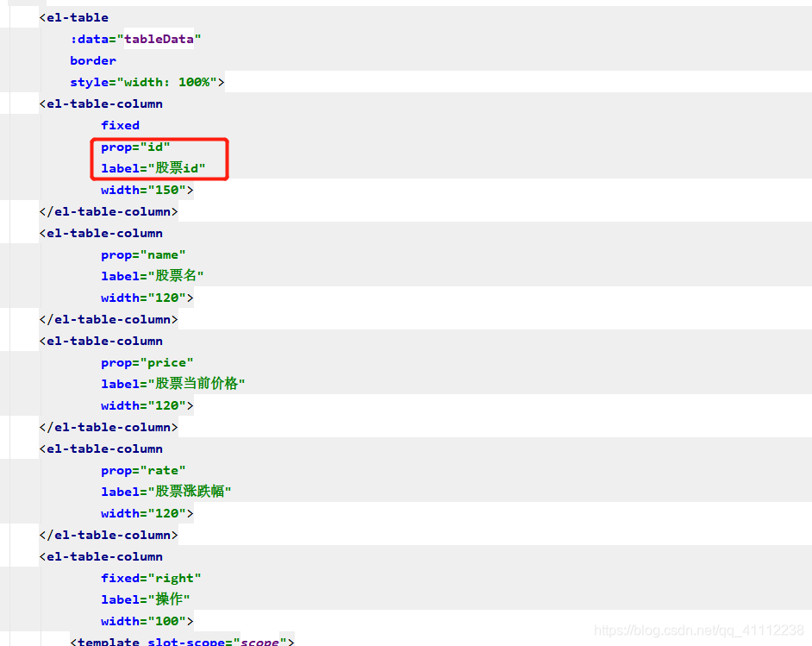Click style="width: 100%" line
The height and width of the screenshot is (646, 812).
pyautogui.click(x=147, y=83)
